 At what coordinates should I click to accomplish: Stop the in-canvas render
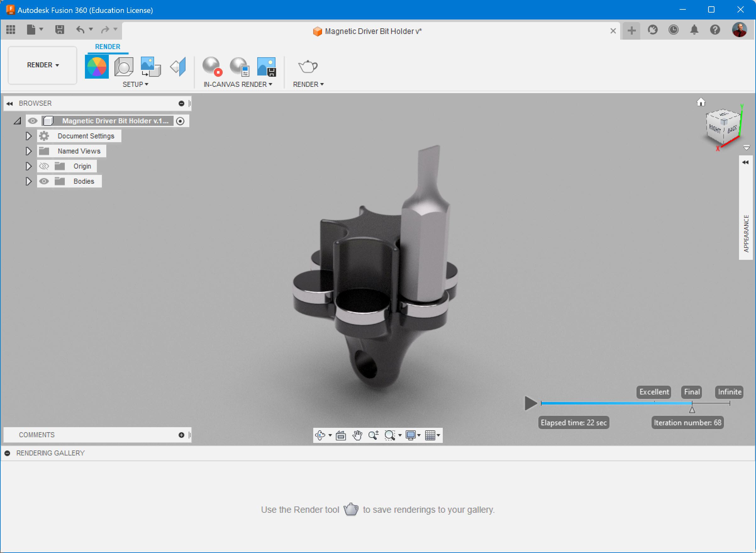[x=212, y=67]
